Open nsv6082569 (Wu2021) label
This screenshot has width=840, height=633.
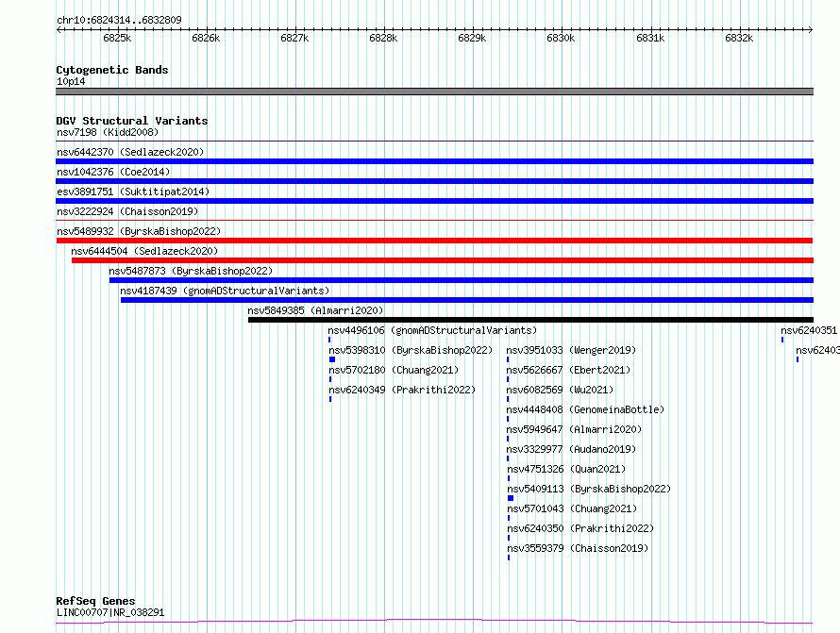(x=560, y=390)
